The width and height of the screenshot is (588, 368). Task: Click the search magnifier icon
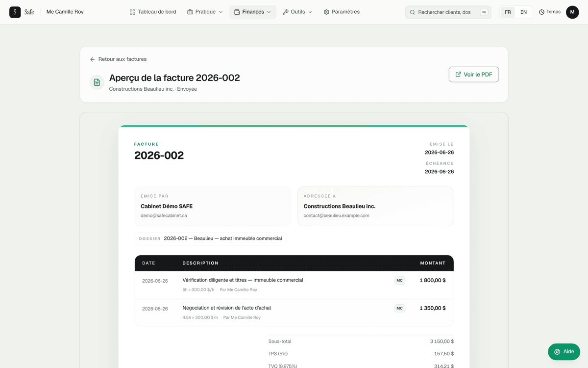[x=413, y=12]
